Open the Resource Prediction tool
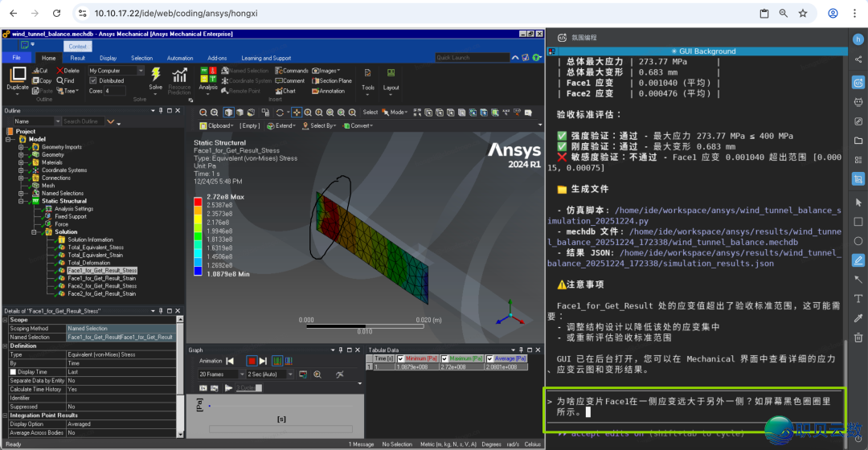868x450 pixels. click(179, 77)
